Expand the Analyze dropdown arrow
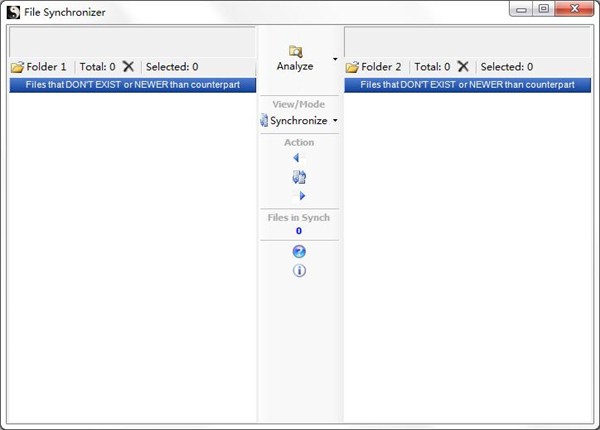 click(x=335, y=59)
